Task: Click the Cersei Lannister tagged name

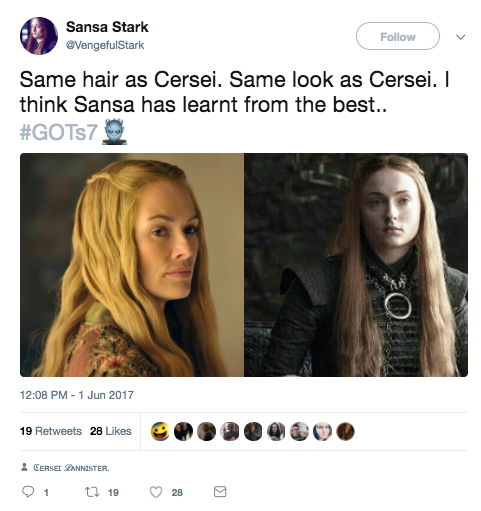Action: coord(71,468)
